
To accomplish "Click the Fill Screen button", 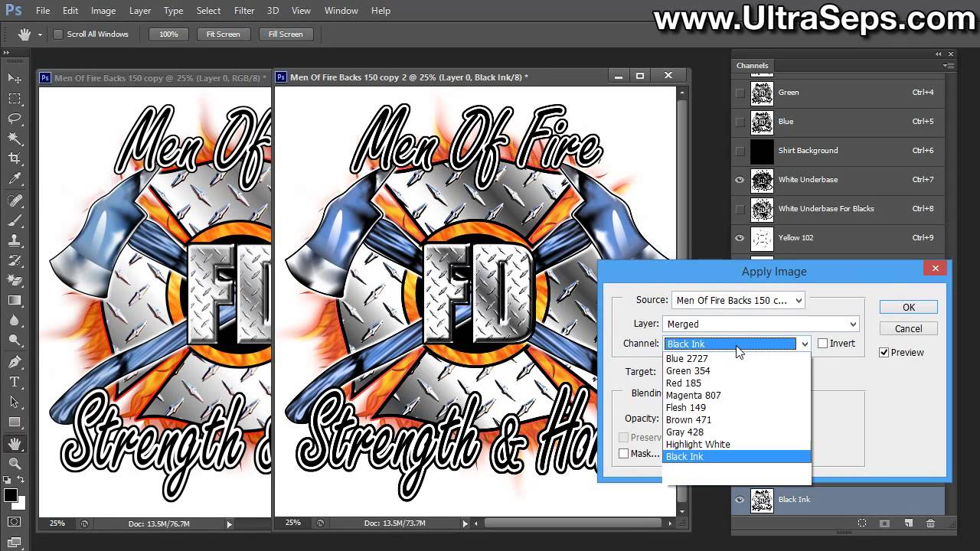I will (x=286, y=34).
